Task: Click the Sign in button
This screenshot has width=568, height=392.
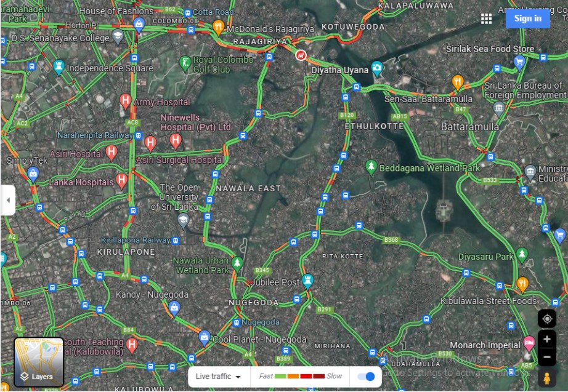Action: pos(527,18)
